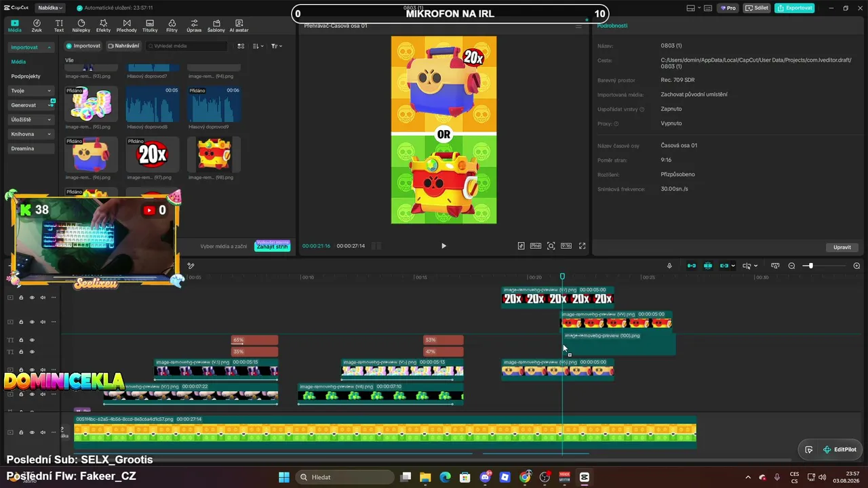Toggle the main track magnet icon
Viewport: 868px width, 488px height.
(x=692, y=266)
